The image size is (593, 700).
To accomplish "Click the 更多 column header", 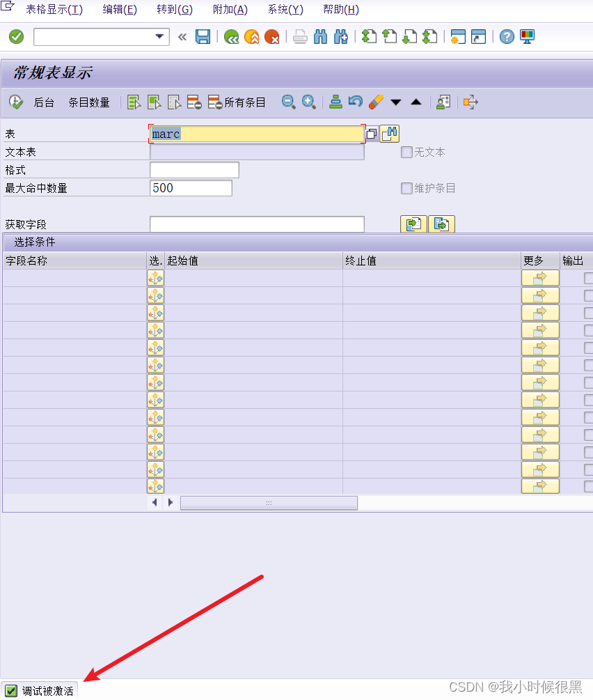I will 540,260.
